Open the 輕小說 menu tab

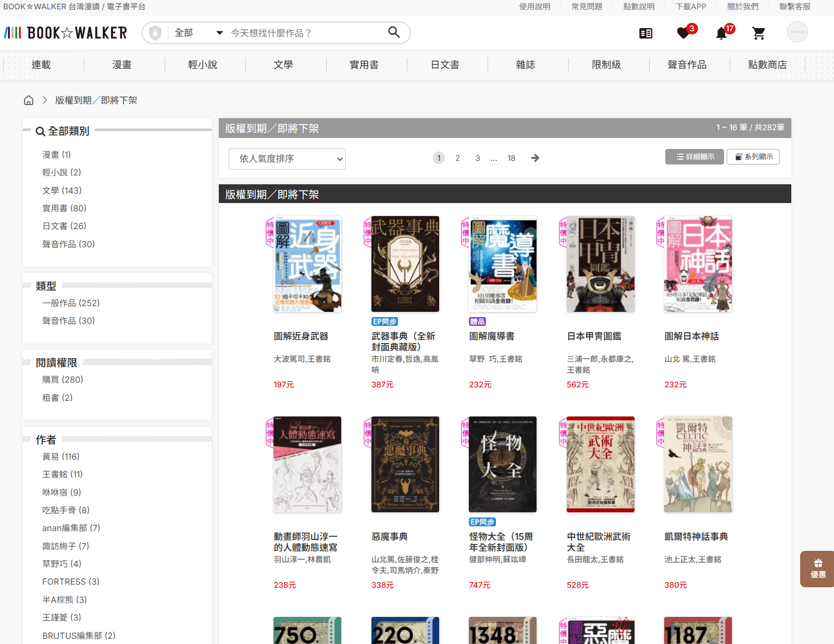click(203, 65)
